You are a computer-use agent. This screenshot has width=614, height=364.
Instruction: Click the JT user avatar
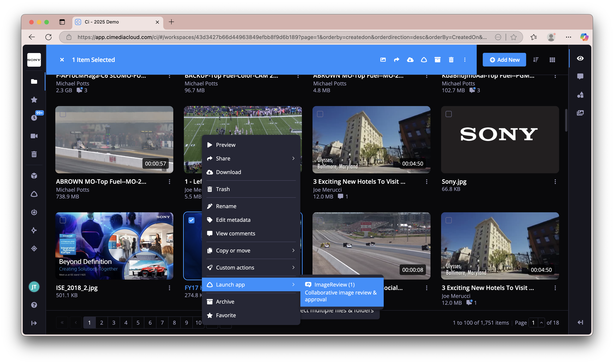(34, 287)
